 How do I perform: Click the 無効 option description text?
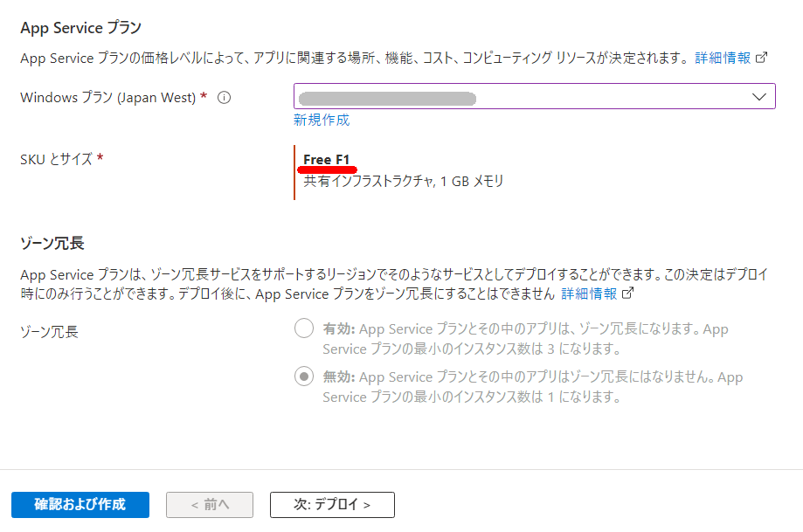click(533, 387)
